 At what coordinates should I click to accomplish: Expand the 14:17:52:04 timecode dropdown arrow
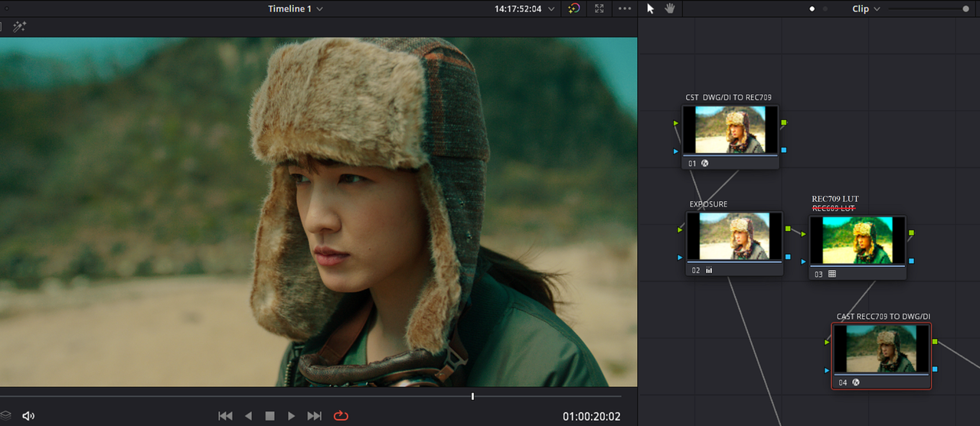pos(551,9)
